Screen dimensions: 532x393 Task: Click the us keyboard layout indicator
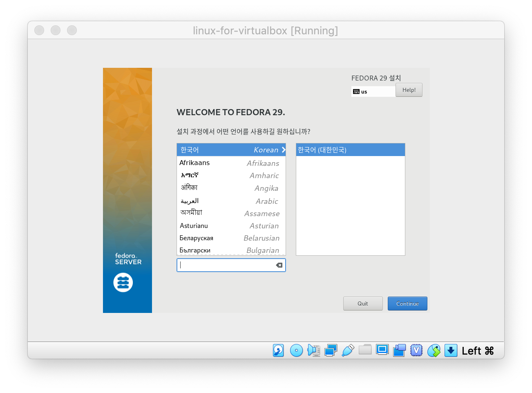click(x=373, y=92)
